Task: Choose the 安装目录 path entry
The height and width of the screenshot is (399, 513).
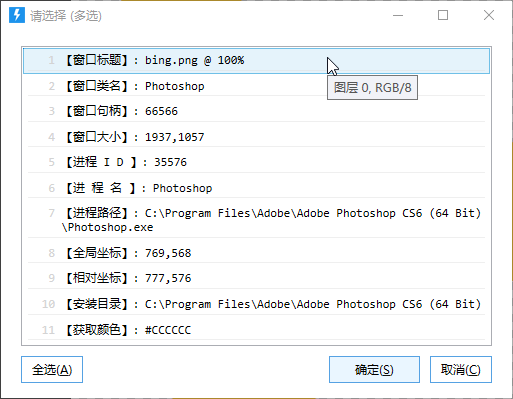Action: [256, 304]
